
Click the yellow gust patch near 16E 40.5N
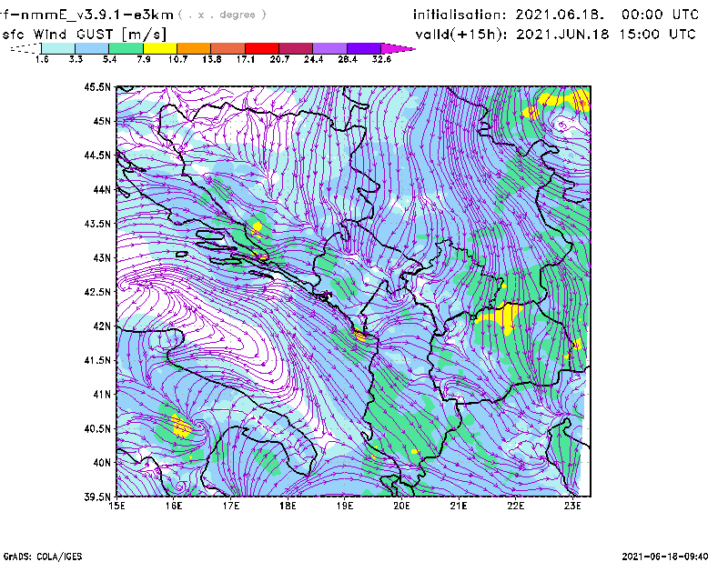180,426
